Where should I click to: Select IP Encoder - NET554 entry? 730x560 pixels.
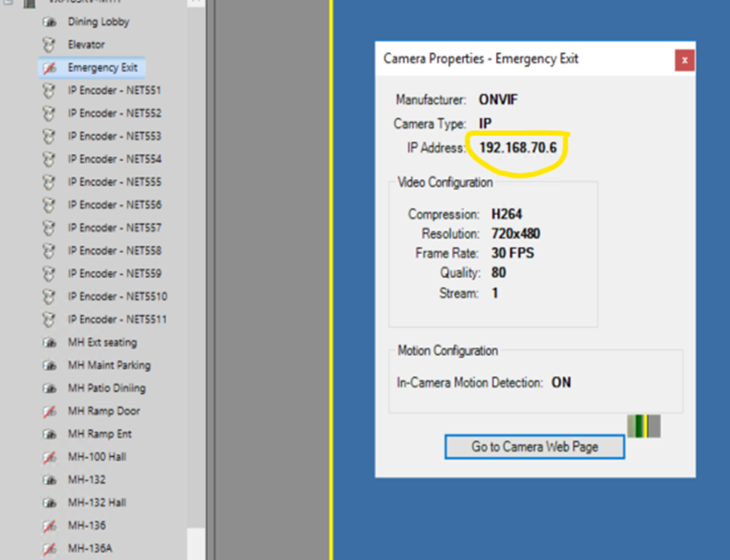tap(114, 159)
